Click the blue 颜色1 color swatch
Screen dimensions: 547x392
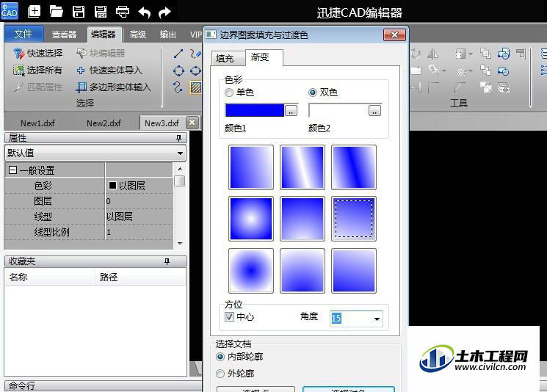(x=255, y=110)
